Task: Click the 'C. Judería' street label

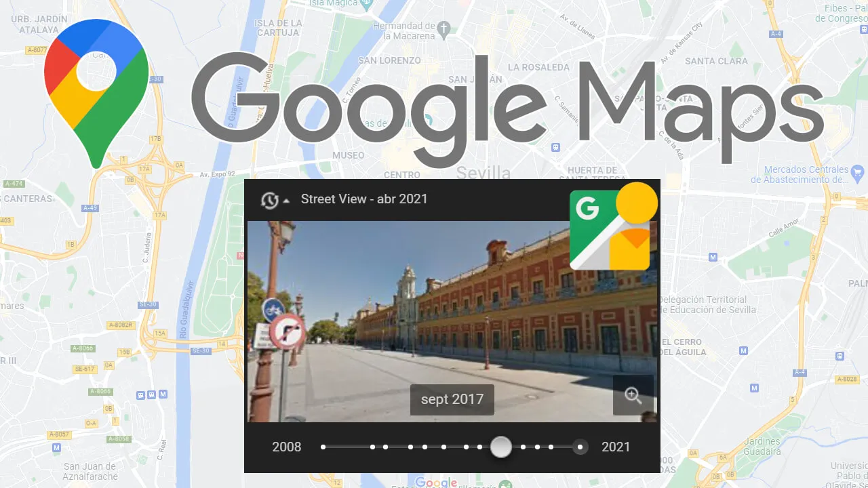Action: click(146, 246)
